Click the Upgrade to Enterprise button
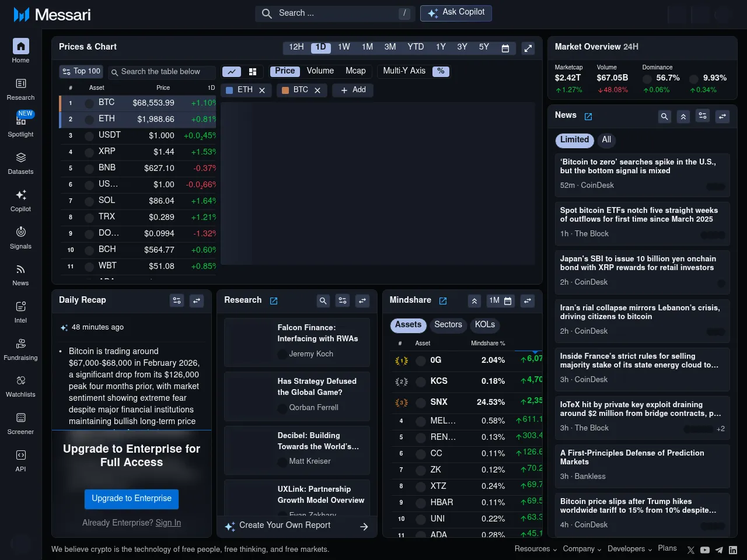 click(131, 499)
